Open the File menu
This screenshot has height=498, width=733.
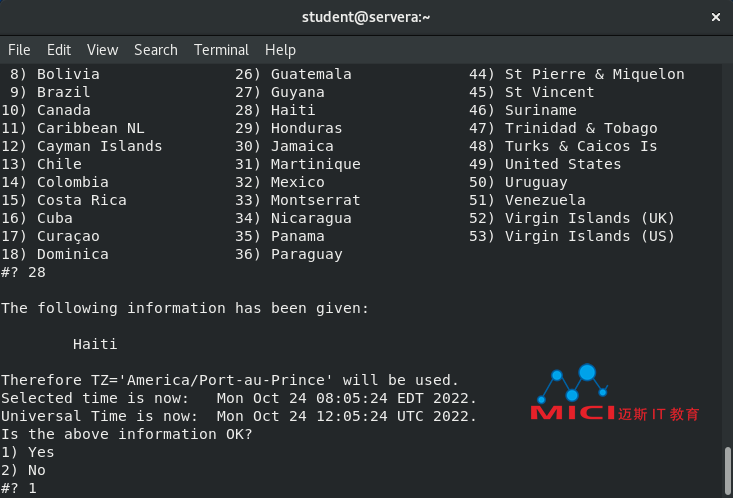point(19,50)
